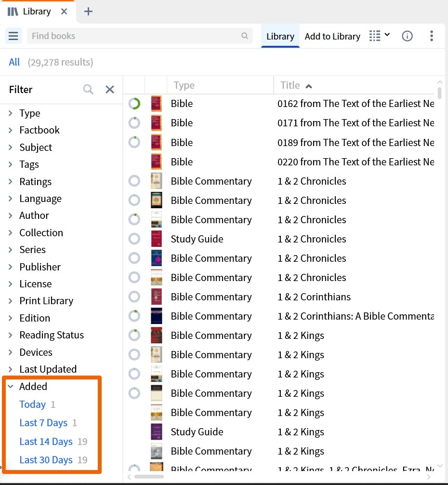
Task: Click the library information icon
Action: (407, 36)
